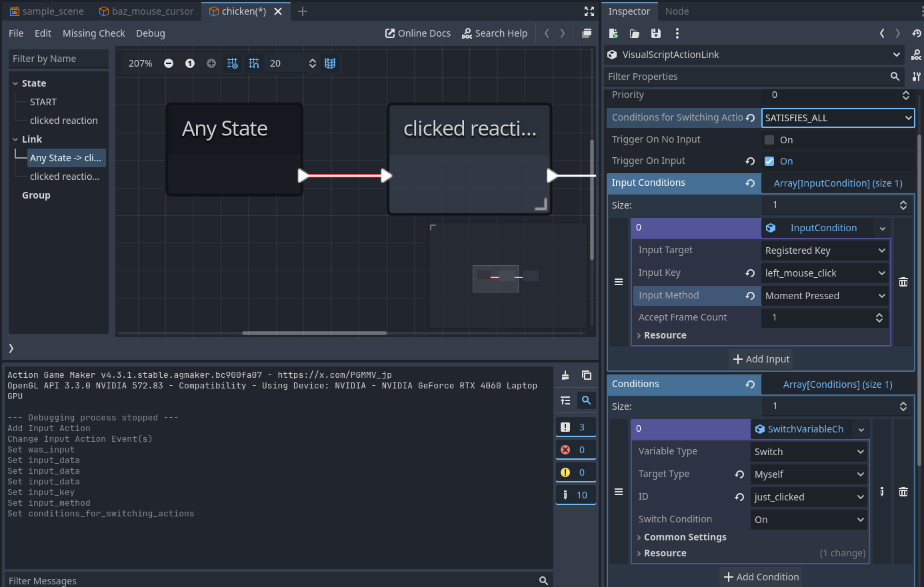Open property filter settings icon
The height and width of the screenshot is (587, 924).
click(x=917, y=77)
